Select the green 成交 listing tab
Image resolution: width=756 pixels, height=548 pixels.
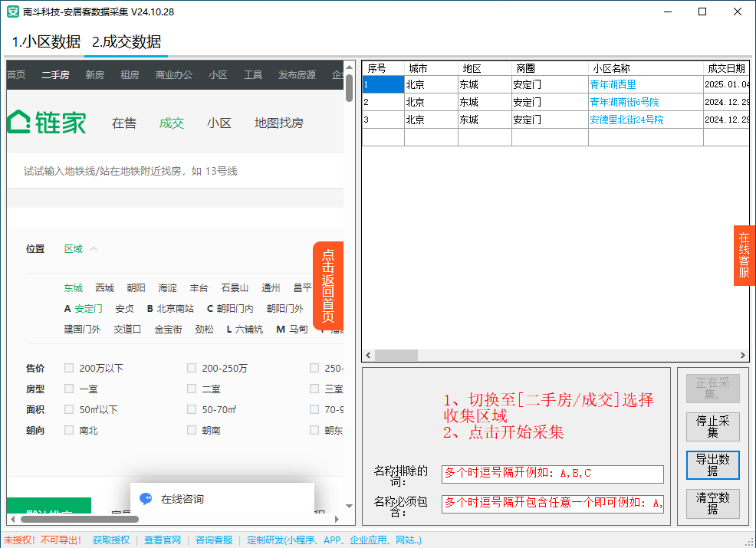click(x=172, y=123)
